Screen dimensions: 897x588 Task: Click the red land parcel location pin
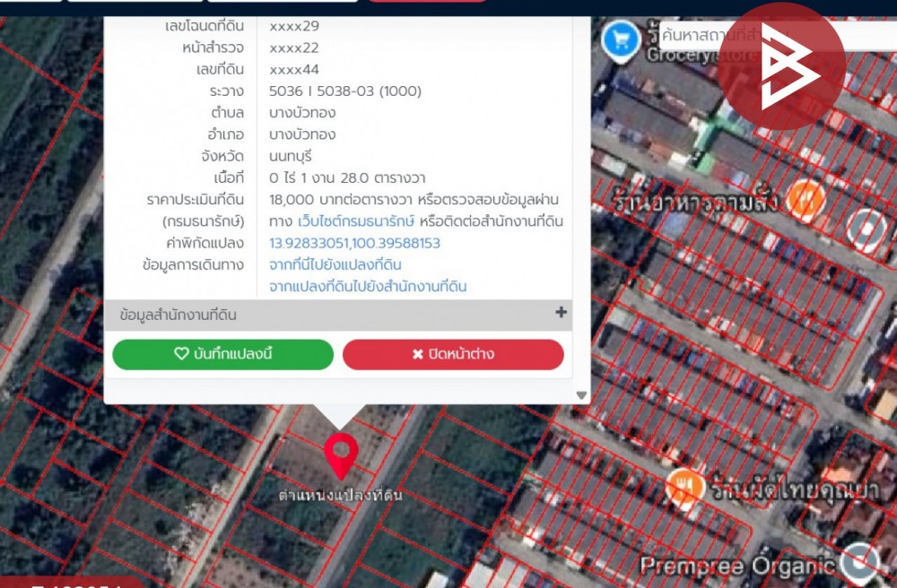[341, 454]
